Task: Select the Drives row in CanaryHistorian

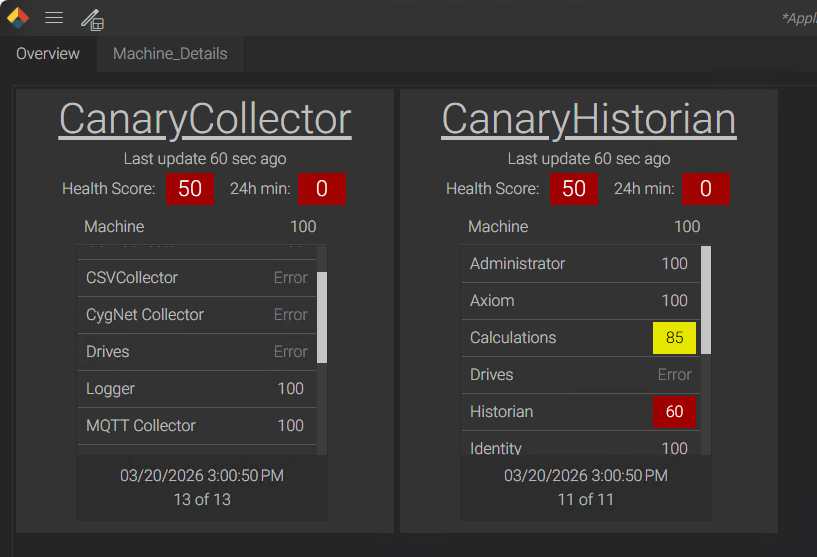Action: 581,375
